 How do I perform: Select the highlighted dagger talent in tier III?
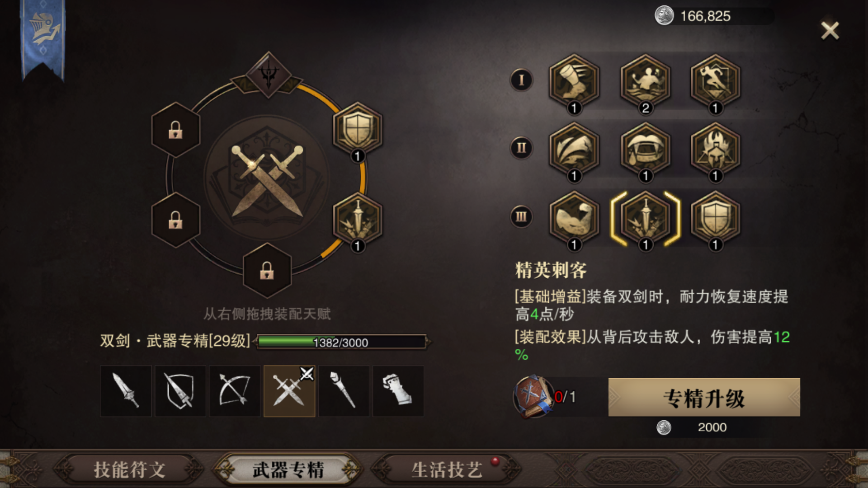pos(645,219)
